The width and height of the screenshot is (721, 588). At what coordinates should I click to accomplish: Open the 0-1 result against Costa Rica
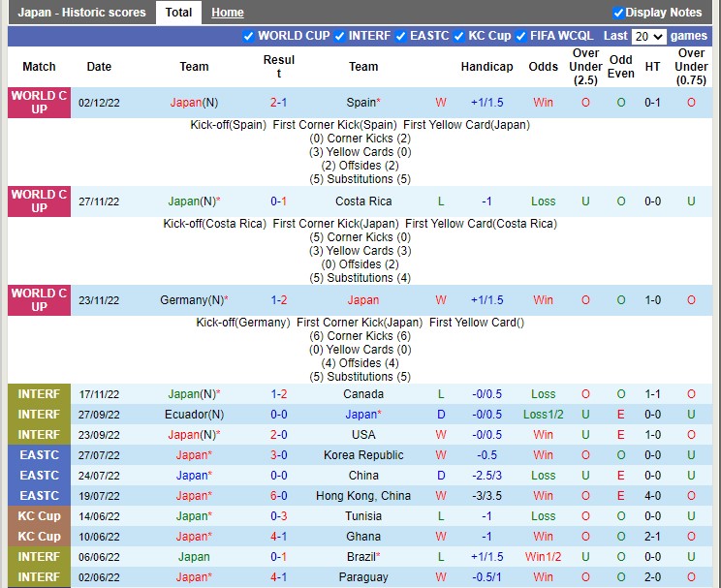tap(279, 201)
